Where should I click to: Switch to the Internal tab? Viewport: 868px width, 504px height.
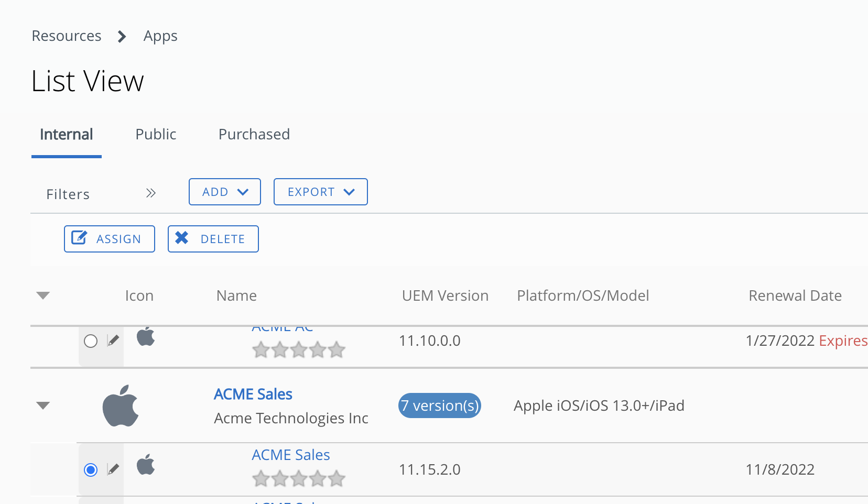click(x=67, y=135)
